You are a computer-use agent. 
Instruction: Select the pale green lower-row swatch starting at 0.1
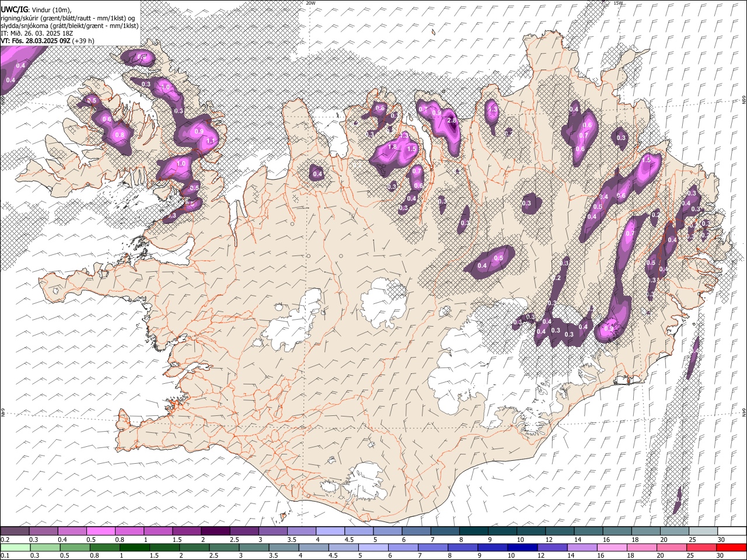[15, 547]
